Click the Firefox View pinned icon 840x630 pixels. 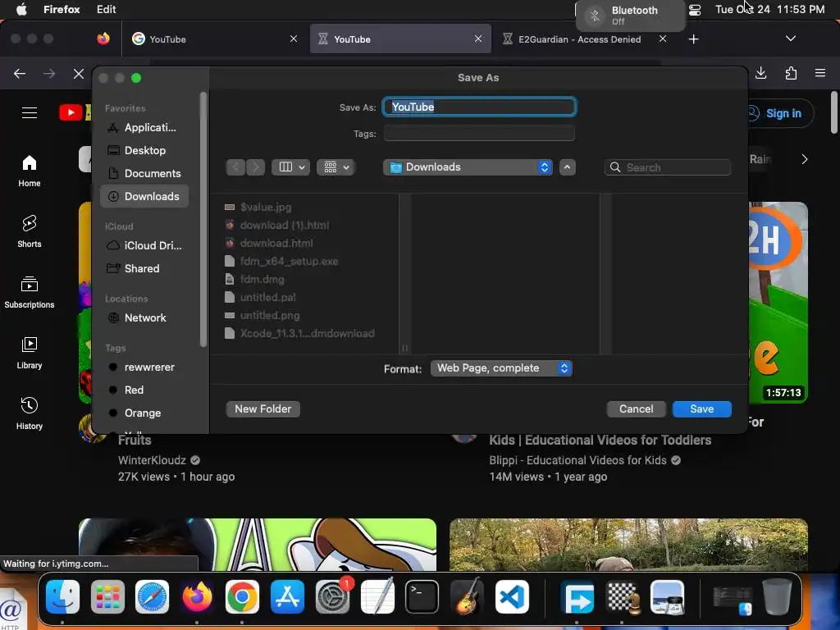[103, 39]
